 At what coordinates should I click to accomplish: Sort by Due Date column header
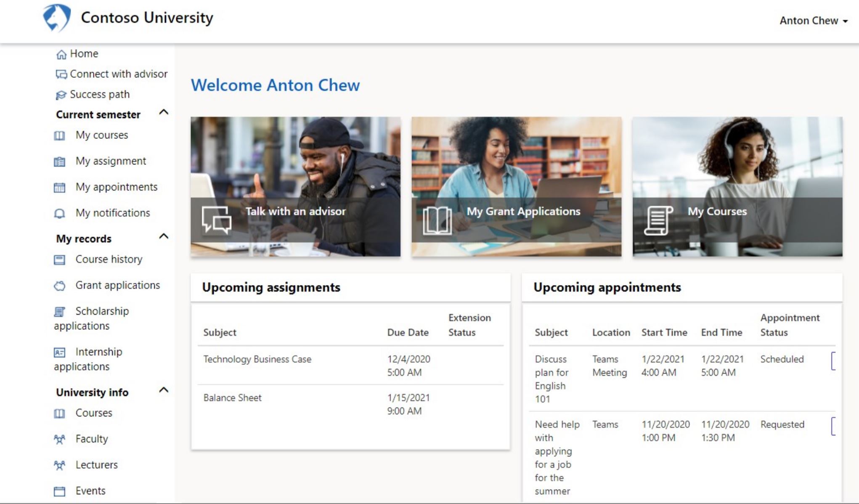click(408, 332)
